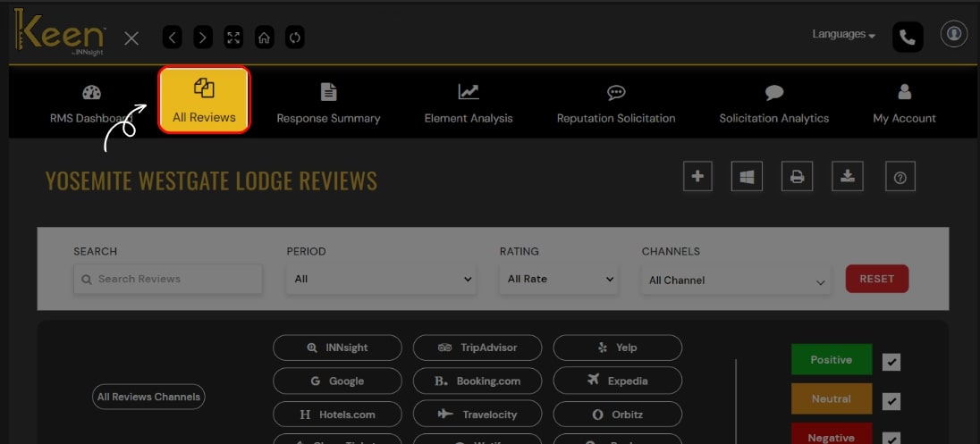Filter by the Hotels.com channel
Image resolution: width=980 pixels, height=444 pixels.
coord(337,414)
